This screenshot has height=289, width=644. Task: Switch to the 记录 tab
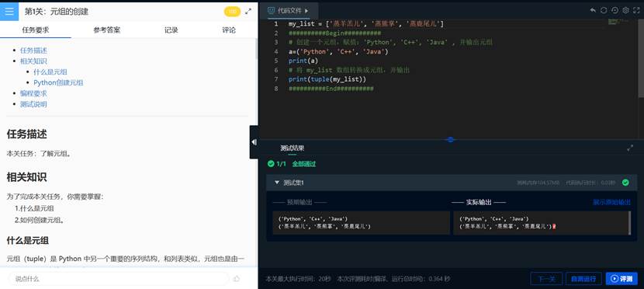point(171,30)
